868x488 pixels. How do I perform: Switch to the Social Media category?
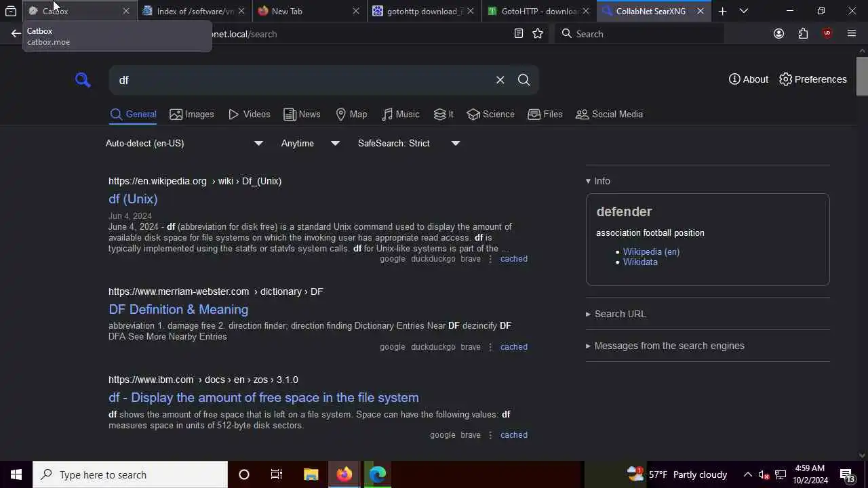610,114
